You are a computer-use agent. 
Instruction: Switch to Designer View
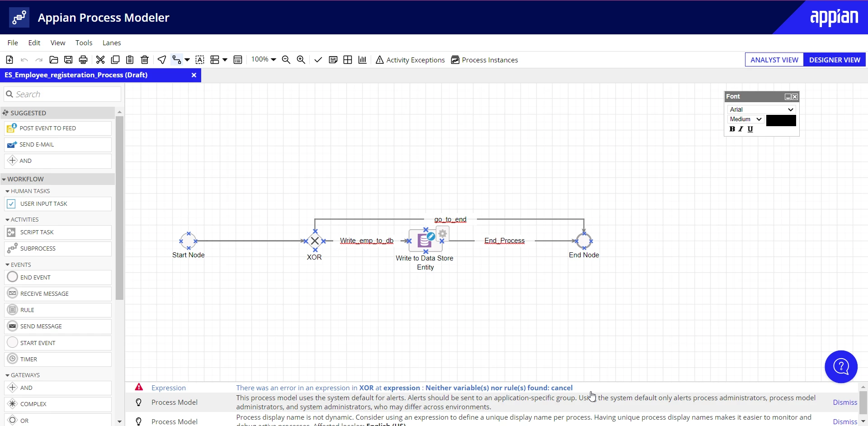(835, 60)
